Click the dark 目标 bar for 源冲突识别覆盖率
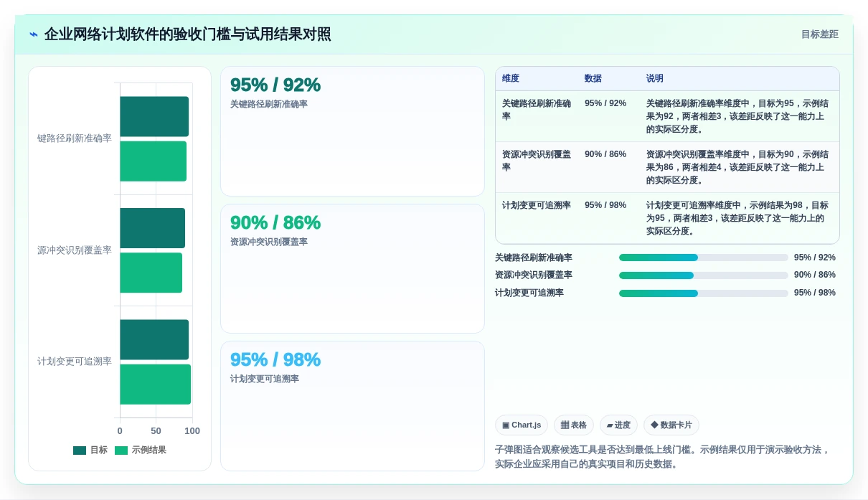 coord(152,228)
